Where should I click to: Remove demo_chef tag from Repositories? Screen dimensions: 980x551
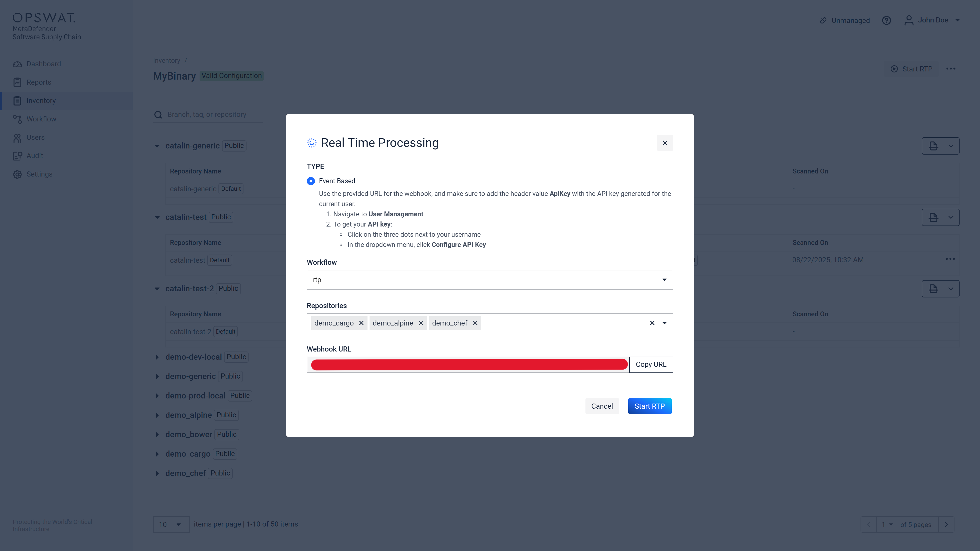475,323
